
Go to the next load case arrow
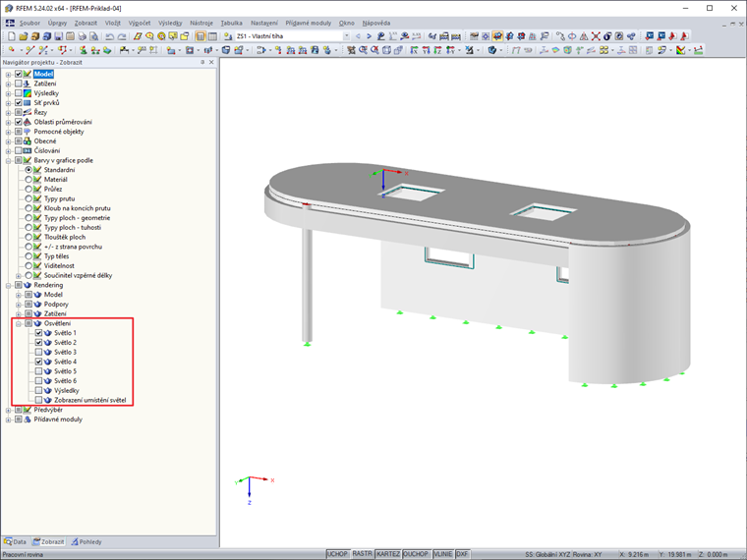coord(369,36)
